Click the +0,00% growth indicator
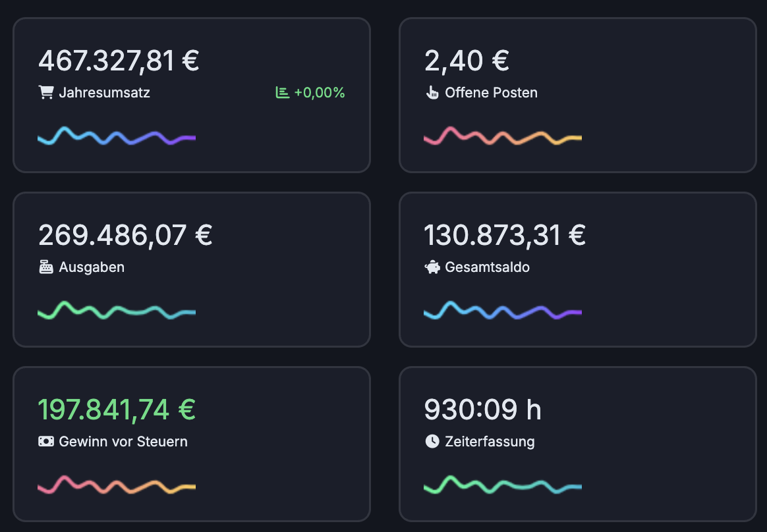This screenshot has height=532, width=767. (318, 92)
